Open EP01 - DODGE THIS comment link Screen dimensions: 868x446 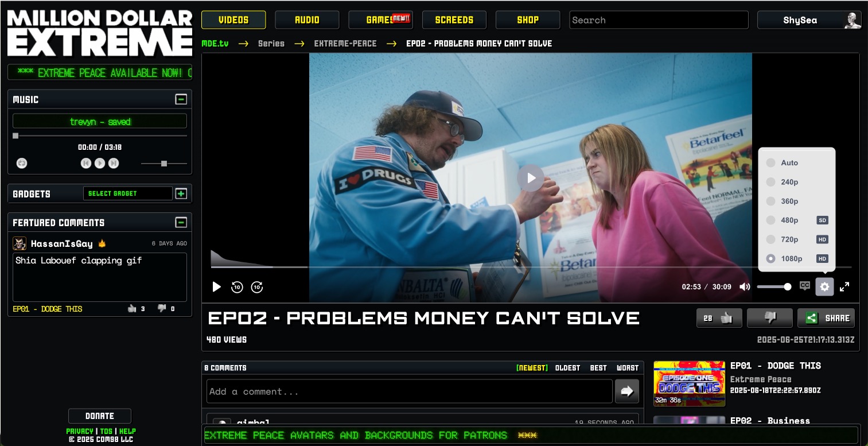[48, 309]
